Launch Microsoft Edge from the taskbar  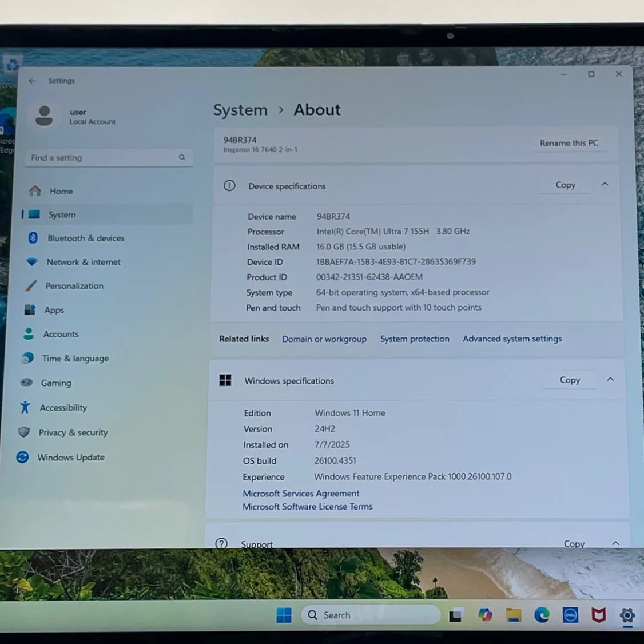pyautogui.click(x=542, y=615)
